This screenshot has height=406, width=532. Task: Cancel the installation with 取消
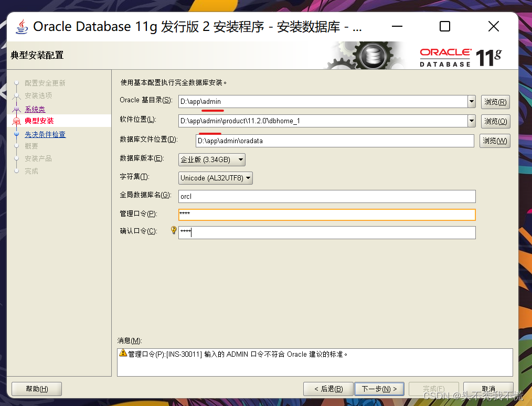[x=488, y=389]
